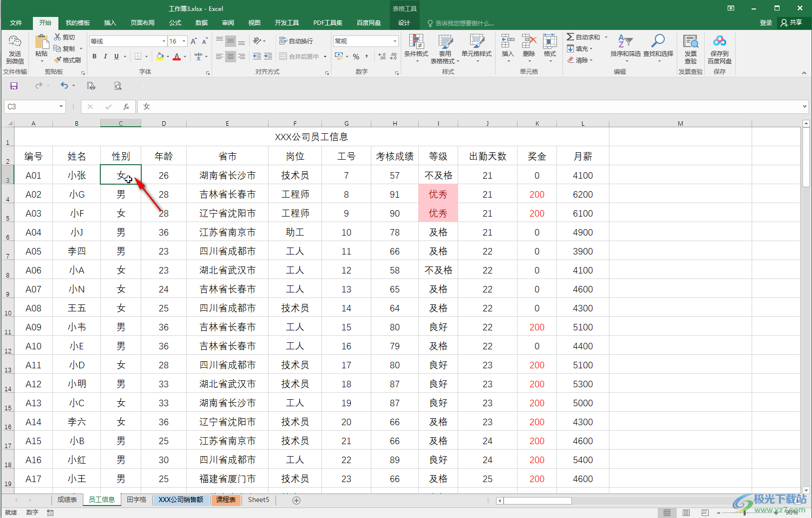Viewport: 812px width, 518px height.
Task: Click the Paste icon in clipboard group
Action: [41, 43]
